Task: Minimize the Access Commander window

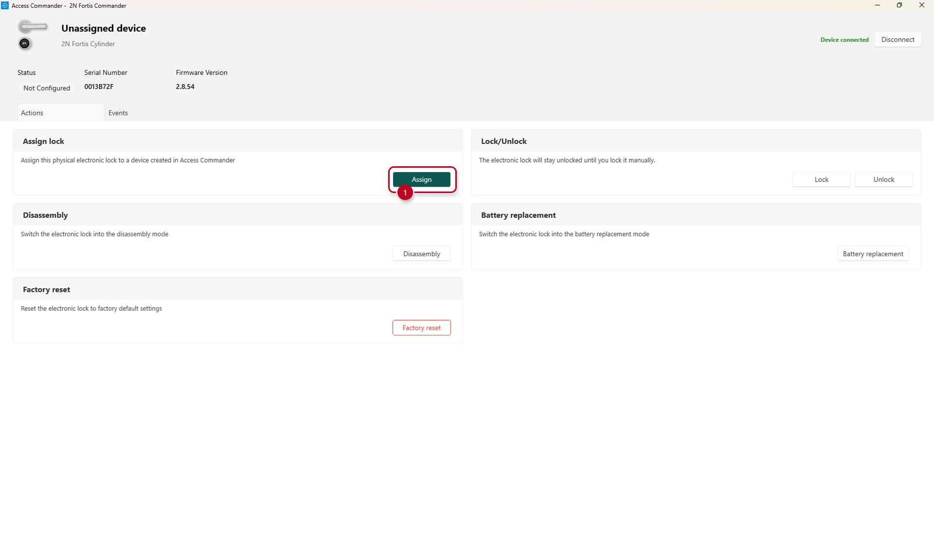Action: pos(878,5)
